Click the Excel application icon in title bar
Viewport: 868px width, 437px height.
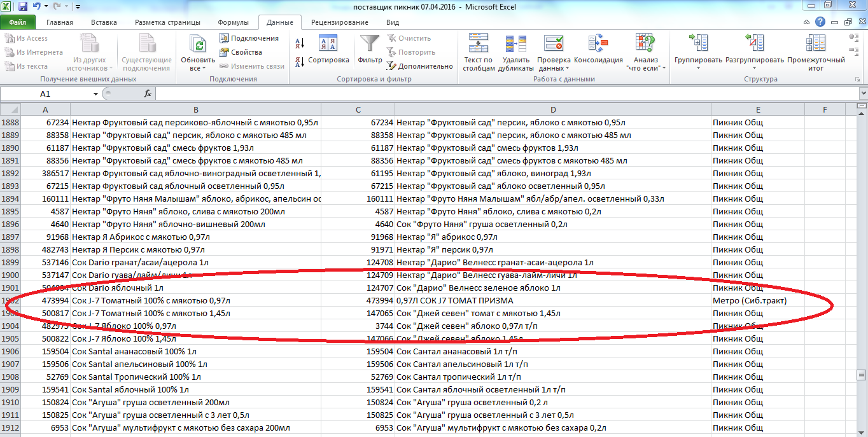coord(7,7)
